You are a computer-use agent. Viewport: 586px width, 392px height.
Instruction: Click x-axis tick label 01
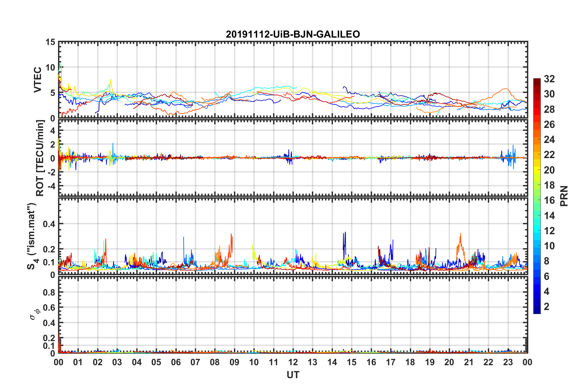[x=78, y=362]
